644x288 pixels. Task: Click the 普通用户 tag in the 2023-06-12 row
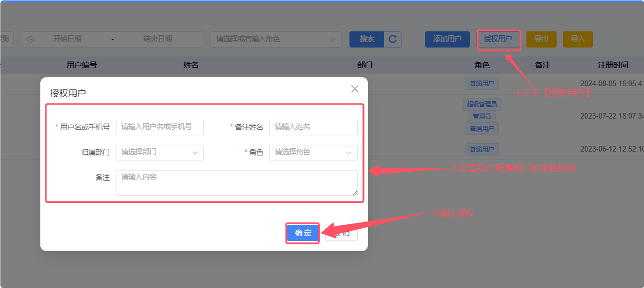tap(482, 149)
